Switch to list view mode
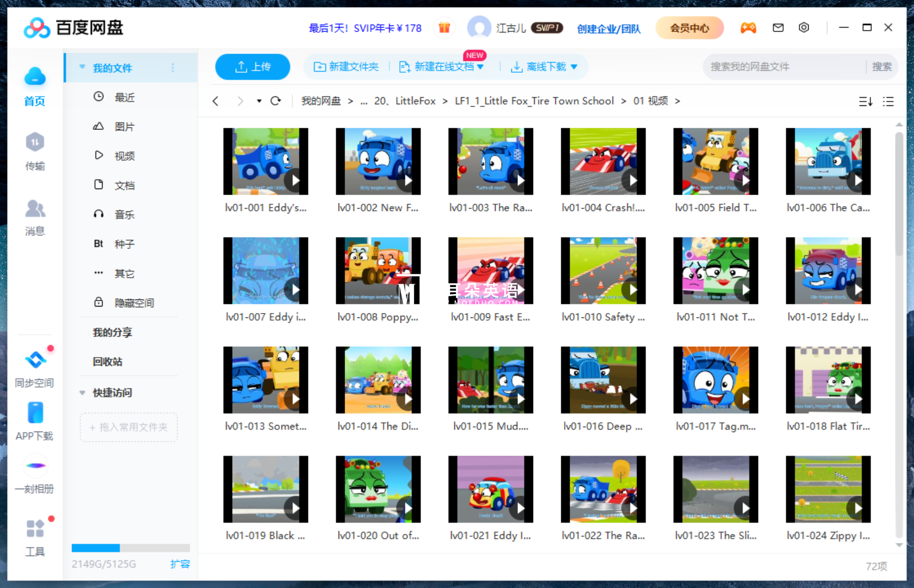The width and height of the screenshot is (914, 588). [888, 102]
